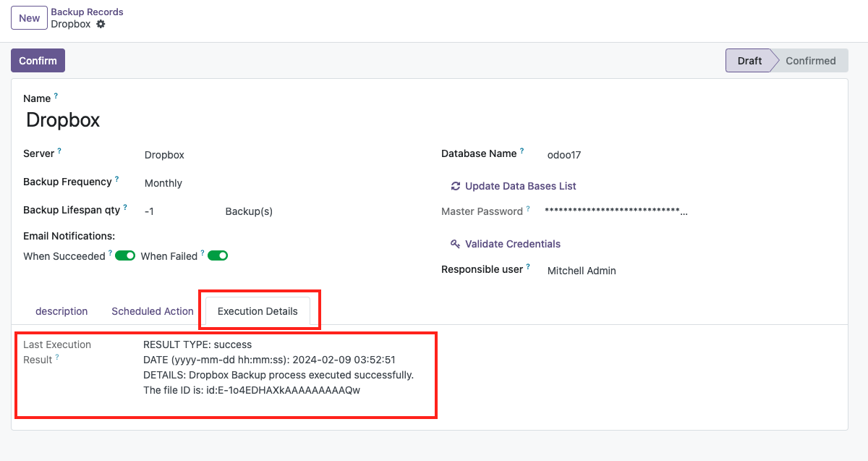868x461 pixels.
Task: Click the Email Notifications label
Action: [x=69, y=236]
